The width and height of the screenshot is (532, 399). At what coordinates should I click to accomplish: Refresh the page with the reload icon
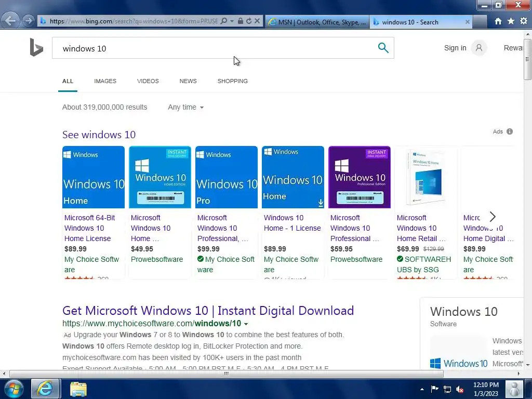pyautogui.click(x=249, y=21)
